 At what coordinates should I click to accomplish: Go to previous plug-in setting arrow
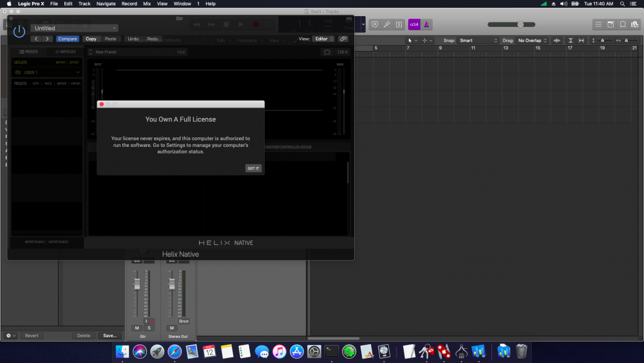point(36,39)
